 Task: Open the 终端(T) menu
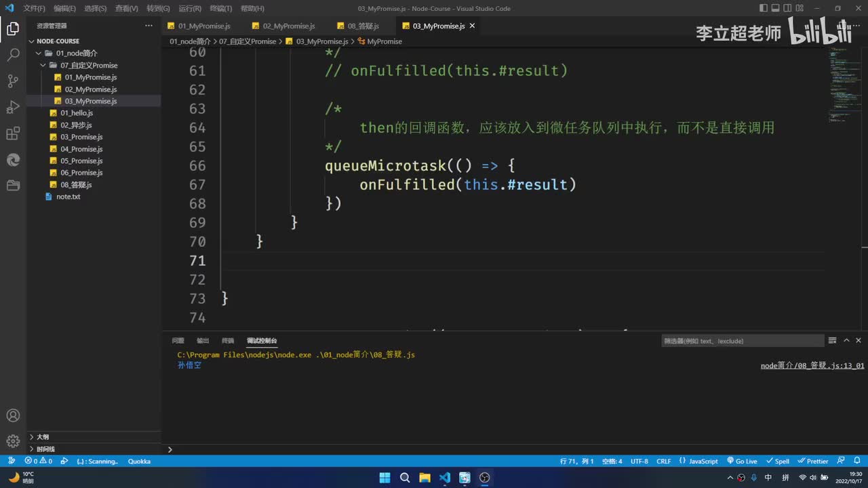(220, 8)
